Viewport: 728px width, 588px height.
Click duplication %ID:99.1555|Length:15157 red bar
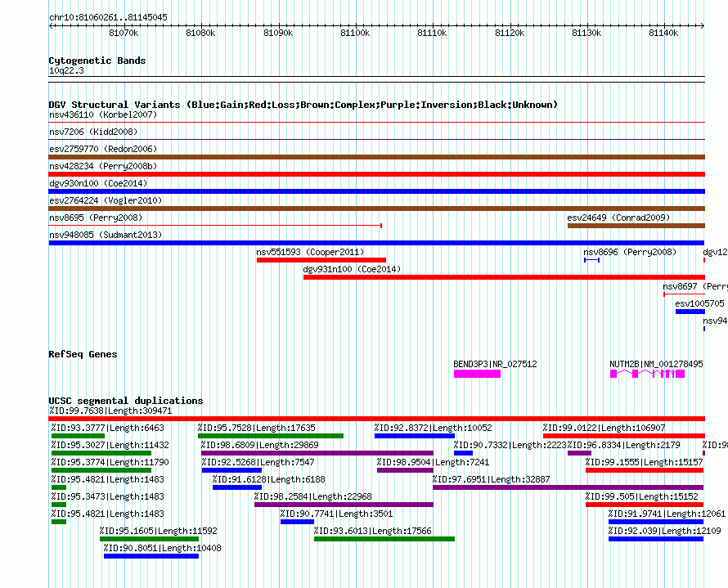tap(645, 470)
